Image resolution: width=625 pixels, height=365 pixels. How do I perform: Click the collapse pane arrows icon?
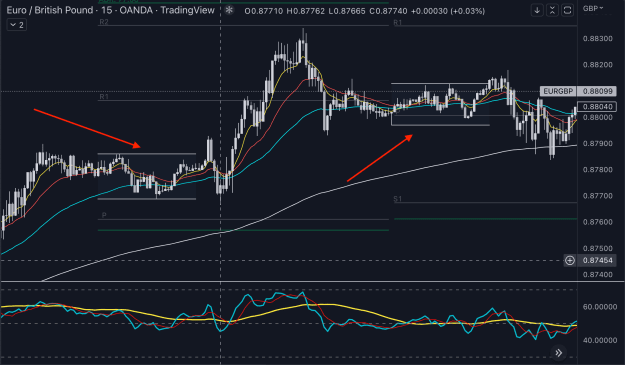[x=552, y=10]
